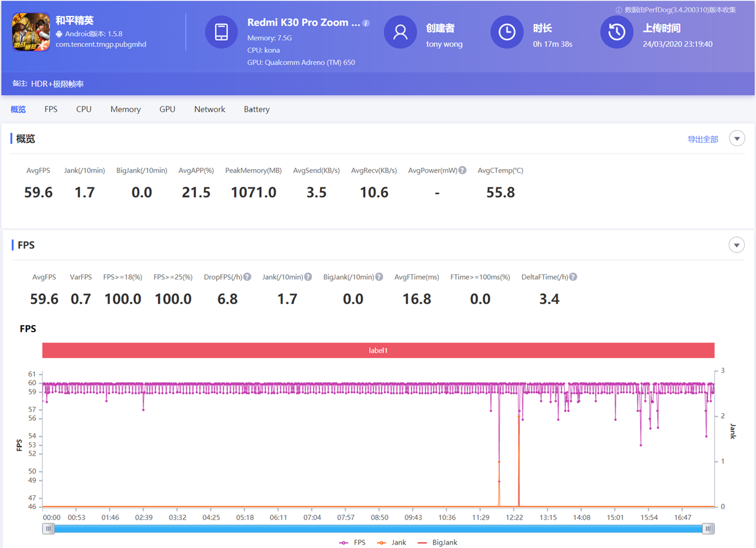
Task: Click the duration text 0h 17m 38s
Action: pyautogui.click(x=552, y=44)
